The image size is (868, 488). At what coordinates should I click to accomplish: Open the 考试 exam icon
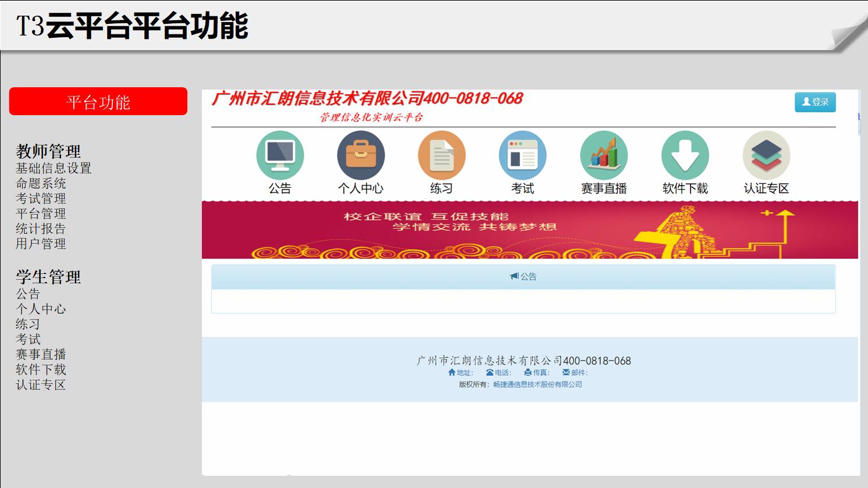pos(522,154)
